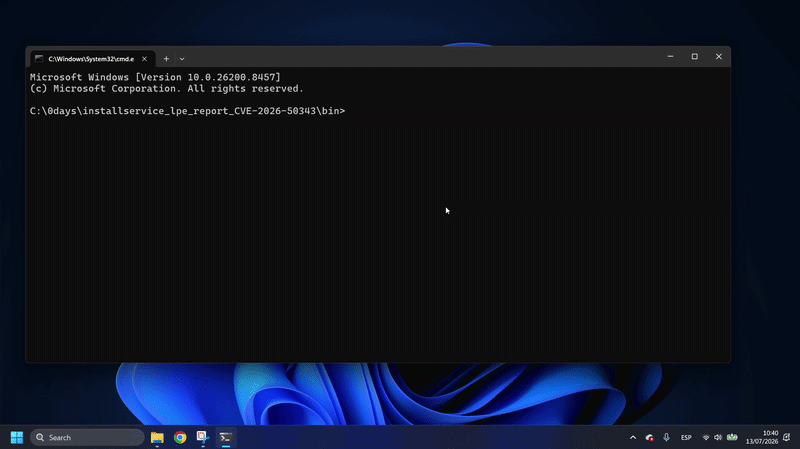This screenshot has height=449, width=800.
Task: Switch the ESP input language
Action: click(x=686, y=437)
